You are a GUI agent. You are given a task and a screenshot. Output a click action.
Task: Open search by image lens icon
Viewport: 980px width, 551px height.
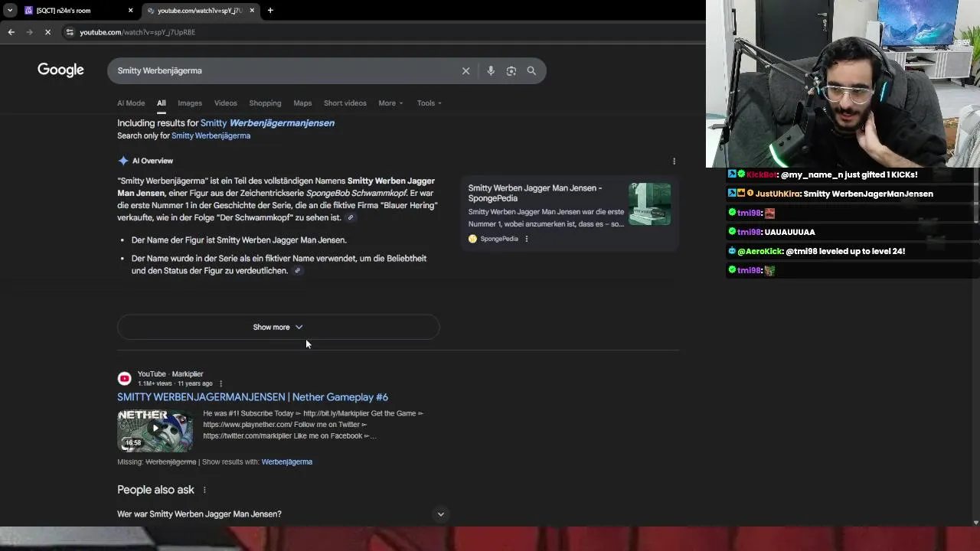pyautogui.click(x=511, y=70)
